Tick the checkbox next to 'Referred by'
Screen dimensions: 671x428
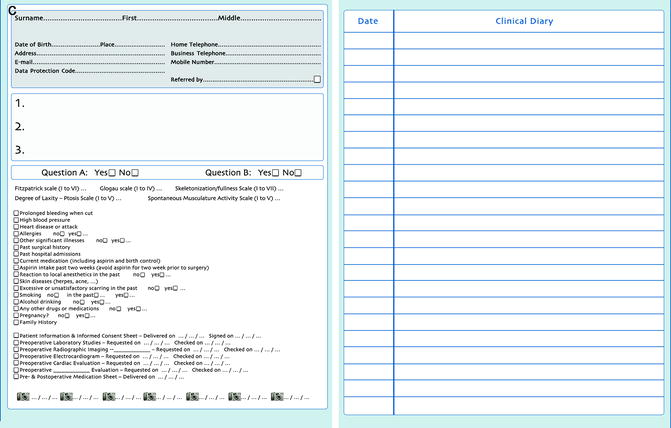[x=317, y=79]
